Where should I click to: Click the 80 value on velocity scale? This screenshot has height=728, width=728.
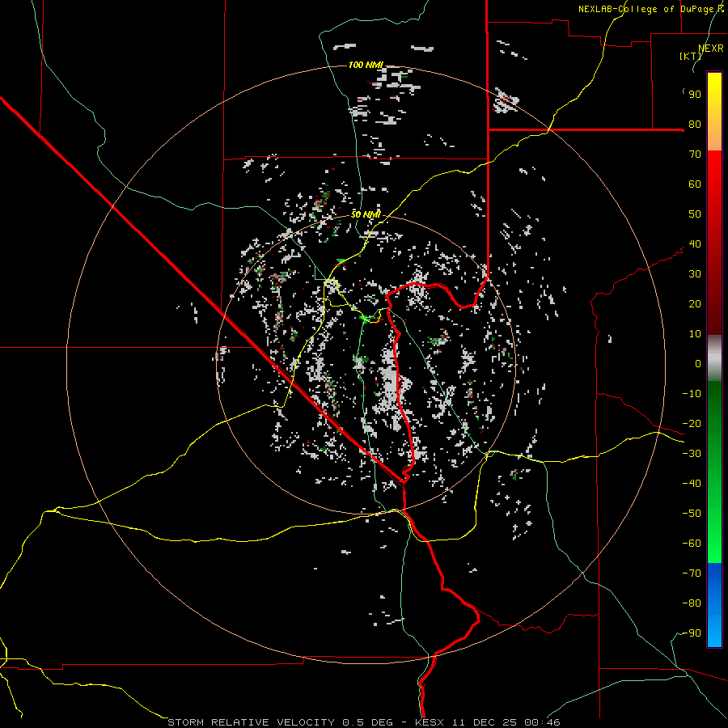pos(695,125)
